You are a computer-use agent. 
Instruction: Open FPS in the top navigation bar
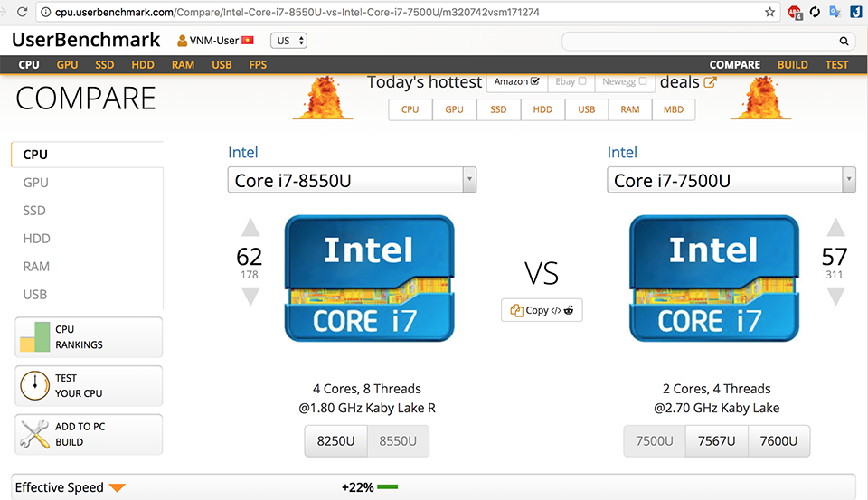(258, 65)
